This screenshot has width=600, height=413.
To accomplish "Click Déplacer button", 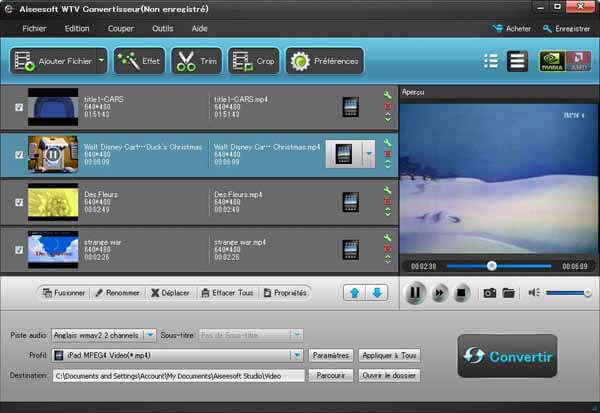I will [170, 293].
